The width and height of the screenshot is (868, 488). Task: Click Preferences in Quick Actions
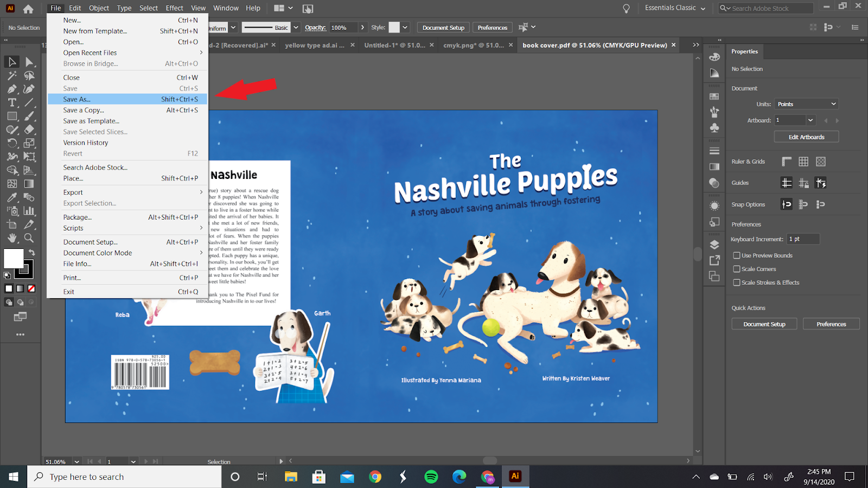coord(831,324)
